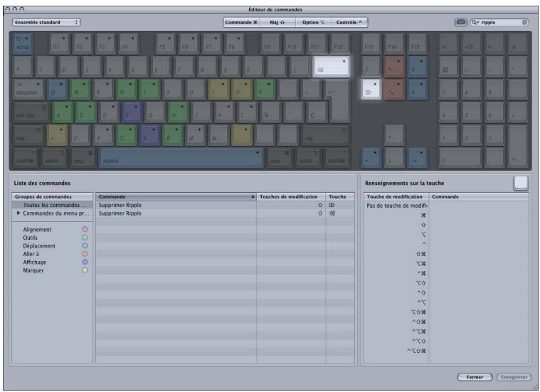540x392 pixels.
Task: Select Toutes les commandes group
Action: (x=53, y=205)
